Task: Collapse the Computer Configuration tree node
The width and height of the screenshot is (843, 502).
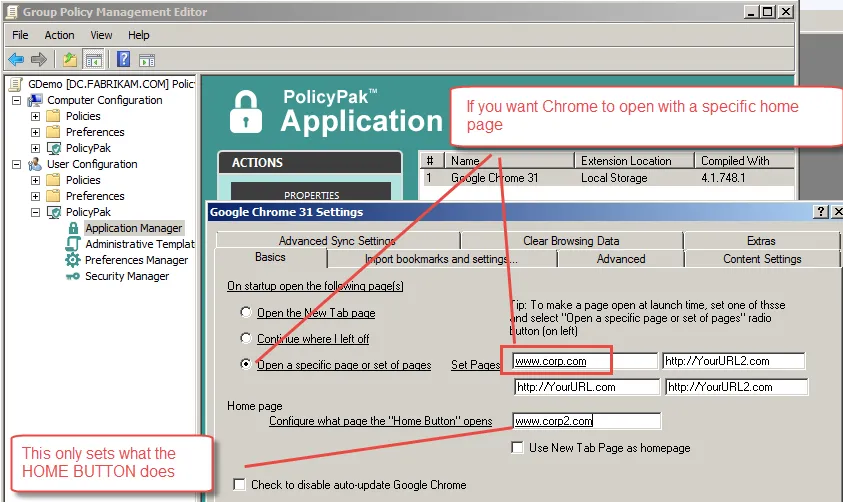Action: click(x=17, y=100)
